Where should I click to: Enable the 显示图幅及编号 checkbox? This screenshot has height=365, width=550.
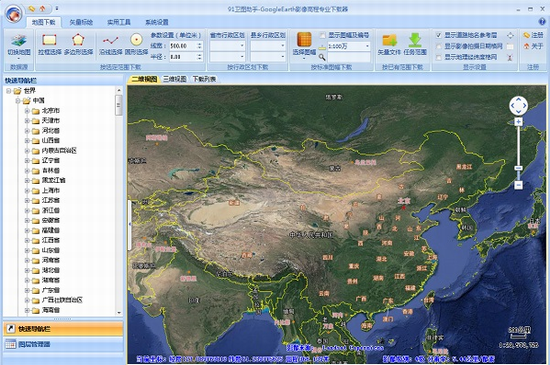(x=322, y=35)
